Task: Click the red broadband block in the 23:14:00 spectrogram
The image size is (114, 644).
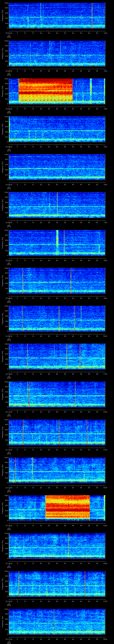Action: tap(68, 506)
